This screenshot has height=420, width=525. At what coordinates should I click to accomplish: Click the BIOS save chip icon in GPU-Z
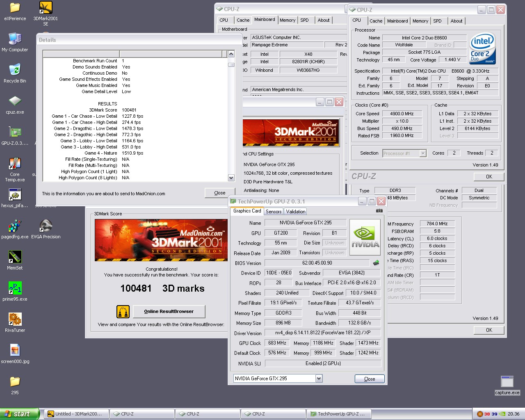pos(376,262)
